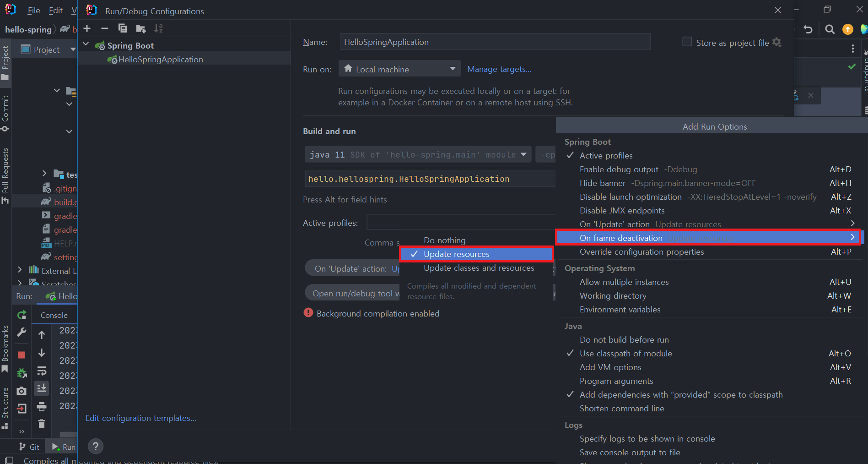This screenshot has height=464, width=868.
Task: Open the Edit menu
Action: [x=56, y=10]
